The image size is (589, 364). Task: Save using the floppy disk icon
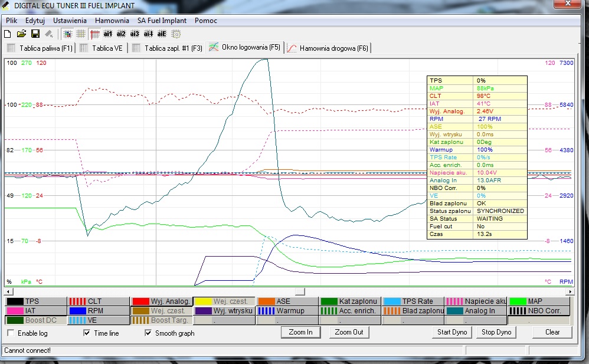tap(35, 34)
